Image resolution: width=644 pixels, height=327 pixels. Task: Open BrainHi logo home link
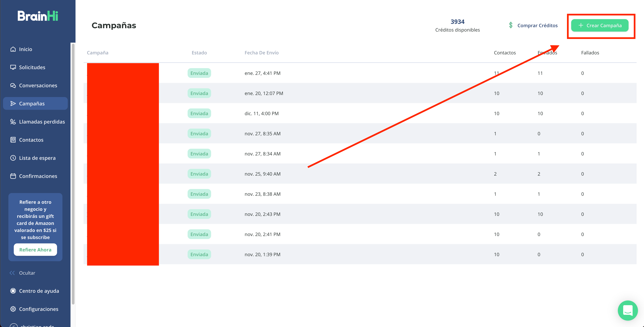pyautogui.click(x=38, y=16)
